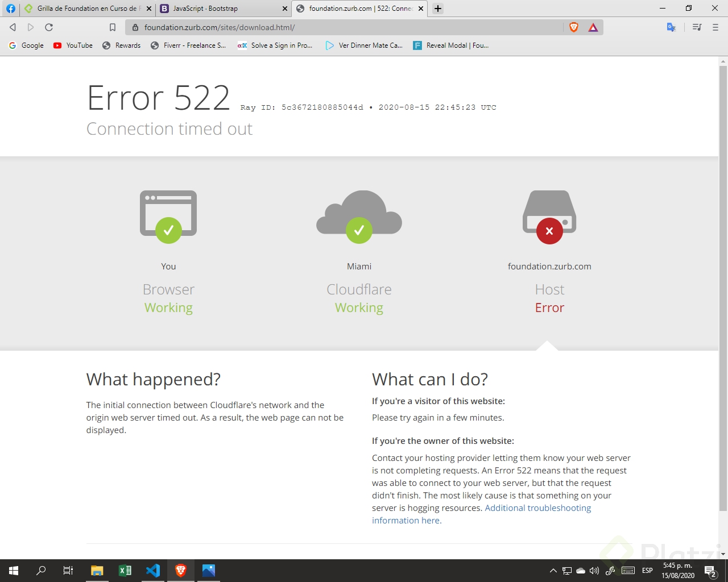This screenshot has width=728, height=582.
Task: Open Windows taskbar search
Action: coord(41,571)
